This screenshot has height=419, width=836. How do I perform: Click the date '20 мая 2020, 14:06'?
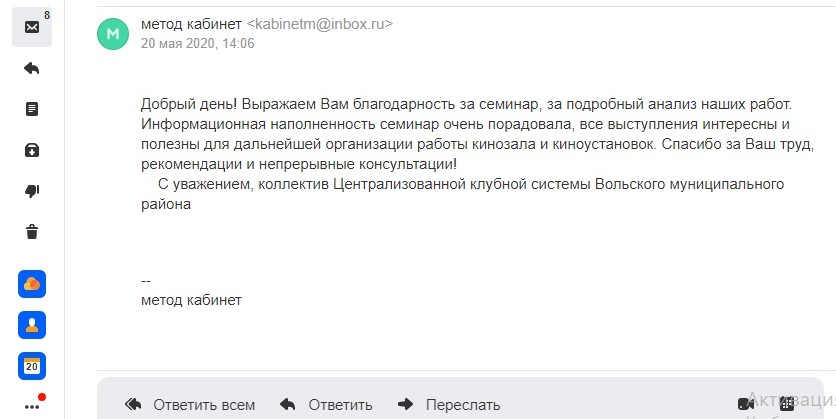(198, 43)
